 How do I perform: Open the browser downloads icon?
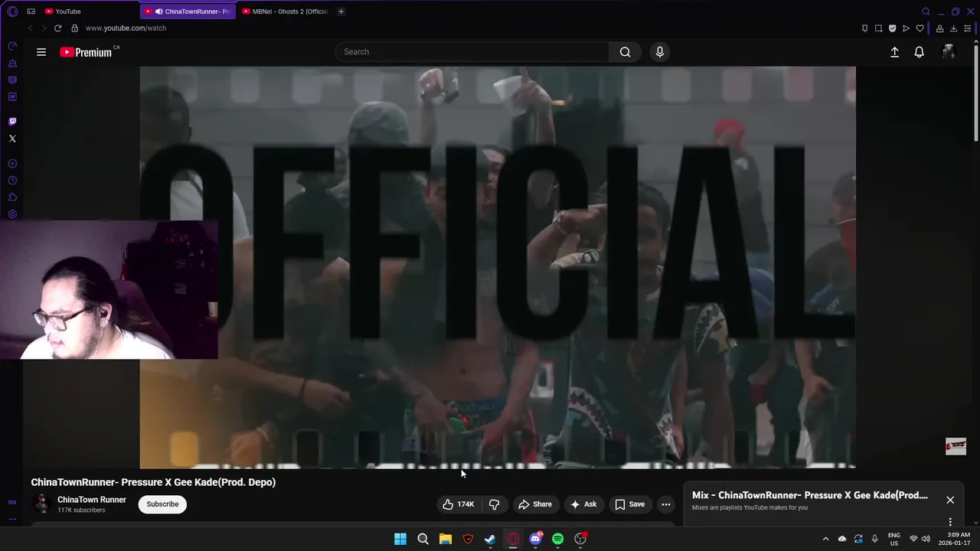[953, 28]
